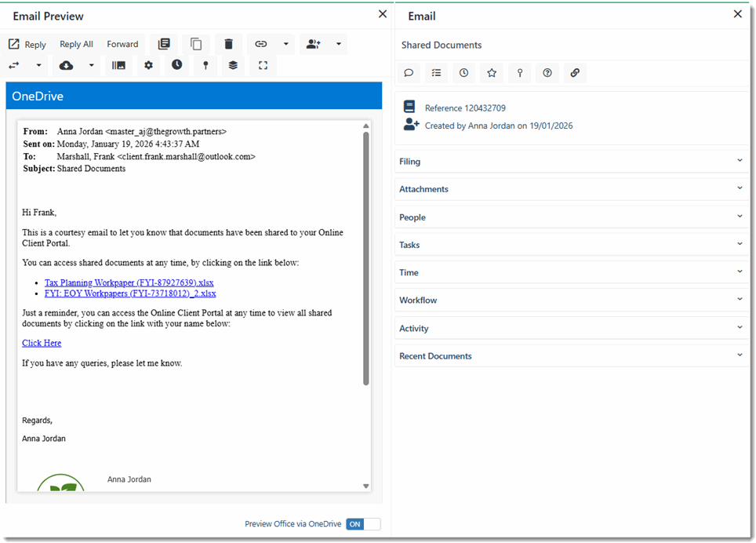Open dropdown arrow beside cloud download
The width and height of the screenshot is (756, 543).
tap(91, 65)
